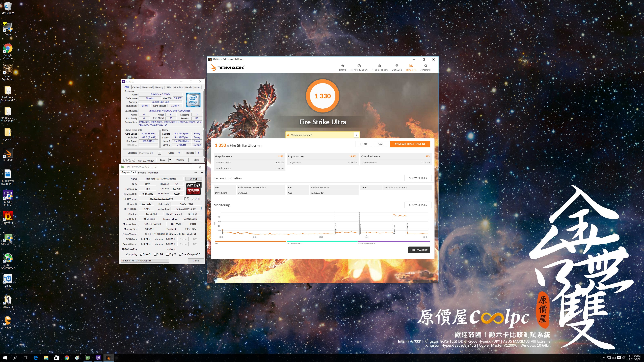Open the Graphics tab in CPU-Z
Screen dimensions: 644x362
tap(178, 87)
